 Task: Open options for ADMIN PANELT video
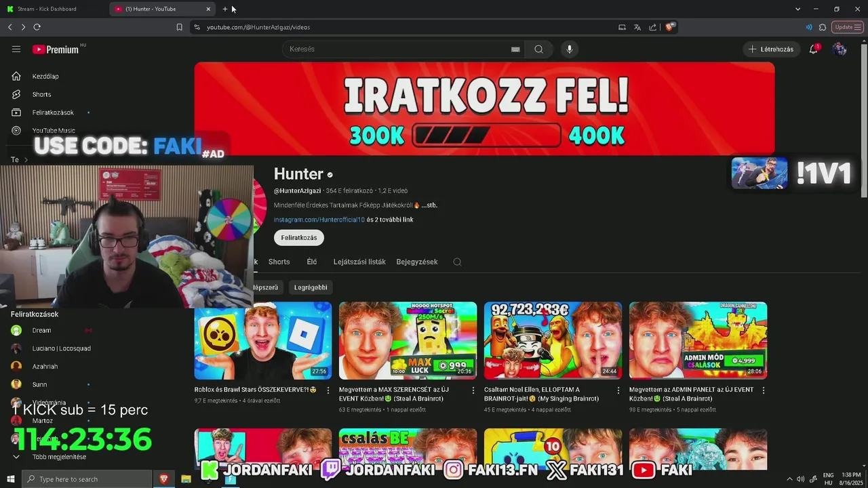pyautogui.click(x=763, y=390)
